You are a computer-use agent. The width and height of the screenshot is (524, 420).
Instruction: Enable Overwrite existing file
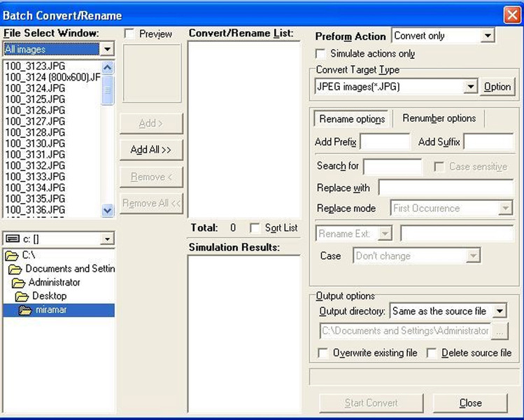323,353
